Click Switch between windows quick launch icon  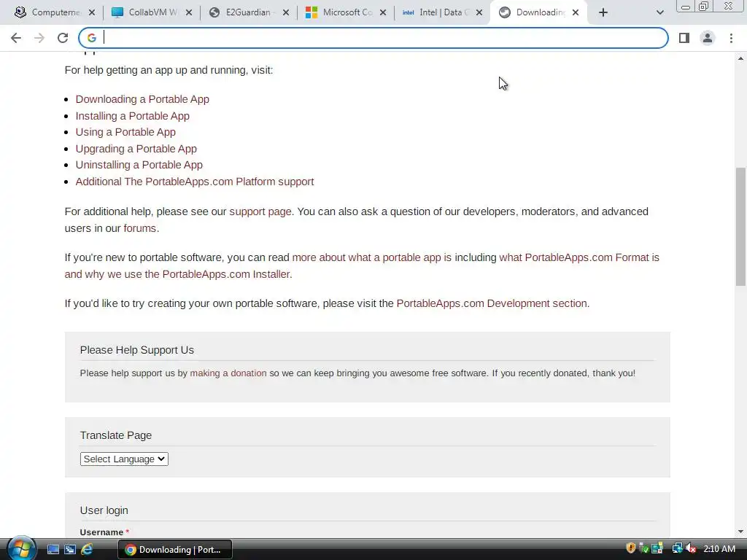coord(69,550)
